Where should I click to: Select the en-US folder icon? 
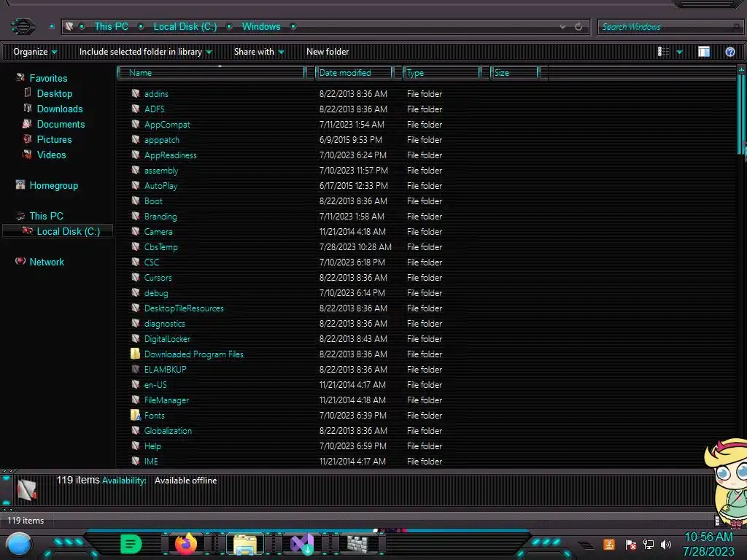[x=135, y=384]
